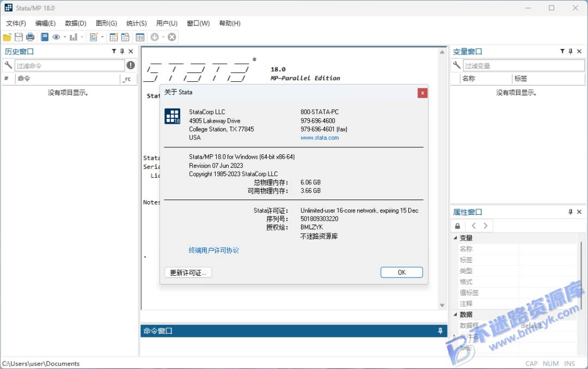This screenshot has width=588, height=369.
Task: Open the 窗口(W) menu
Action: coord(198,23)
